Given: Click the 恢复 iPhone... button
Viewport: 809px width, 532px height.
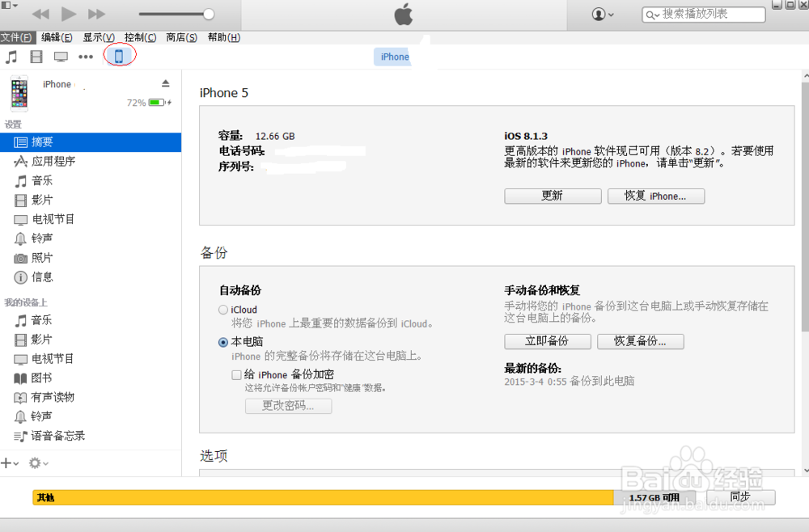Looking at the screenshot, I should (x=656, y=196).
